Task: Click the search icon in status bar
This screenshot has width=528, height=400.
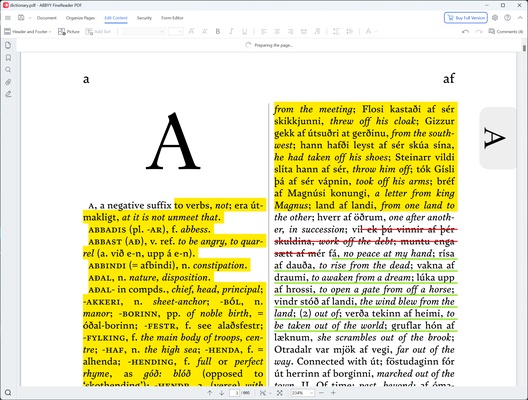Action: coord(8,393)
